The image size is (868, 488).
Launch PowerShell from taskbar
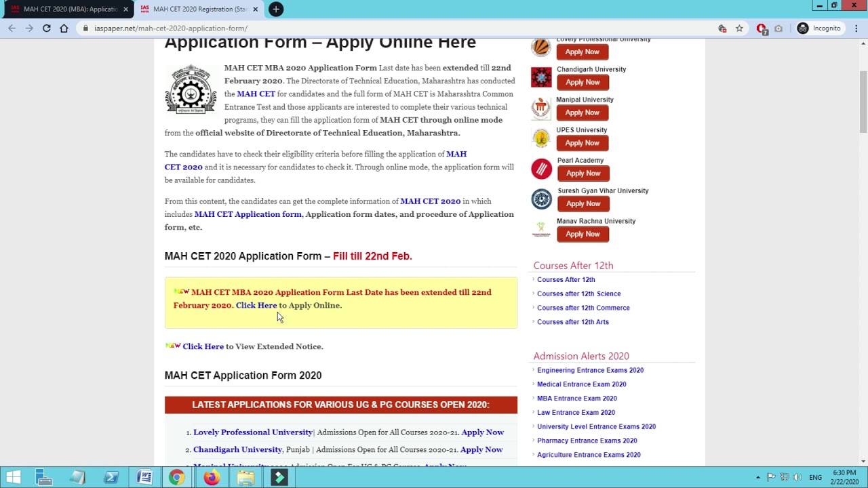[111, 477]
